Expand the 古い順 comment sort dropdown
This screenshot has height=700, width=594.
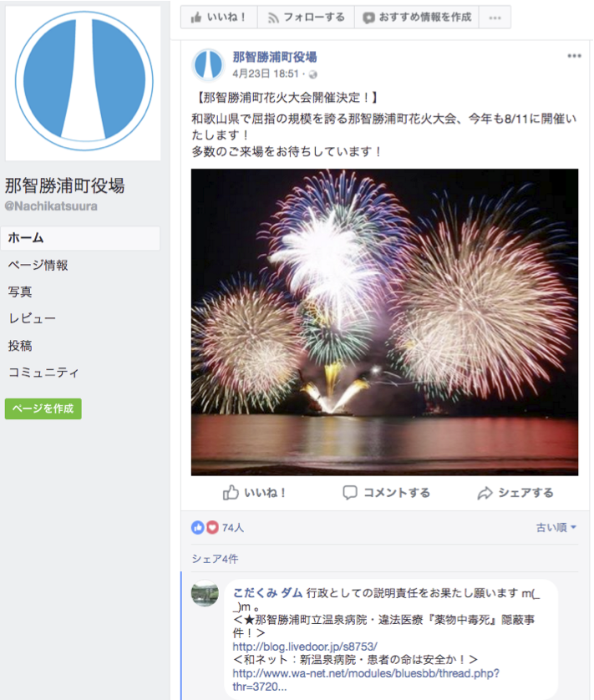click(x=556, y=528)
